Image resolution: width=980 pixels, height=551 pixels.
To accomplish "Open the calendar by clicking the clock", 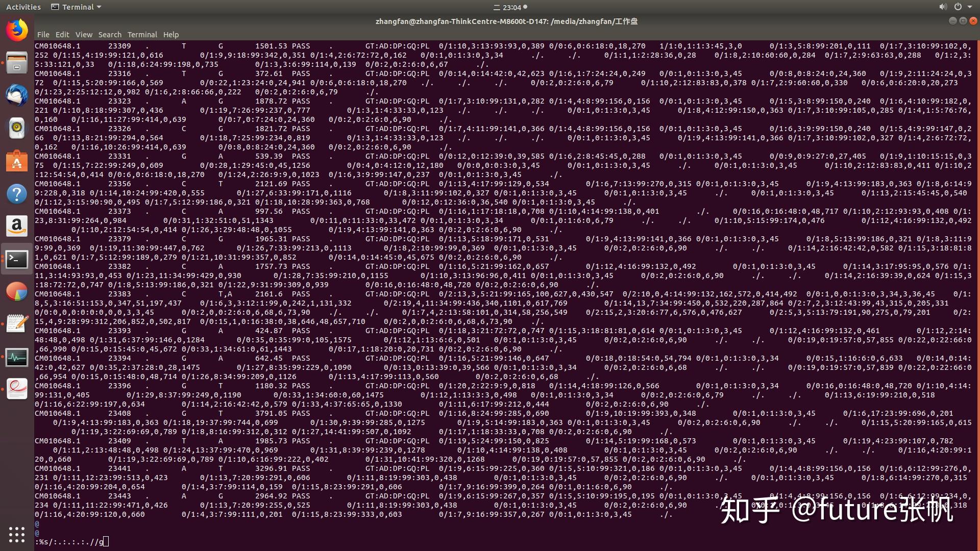I will [513, 7].
